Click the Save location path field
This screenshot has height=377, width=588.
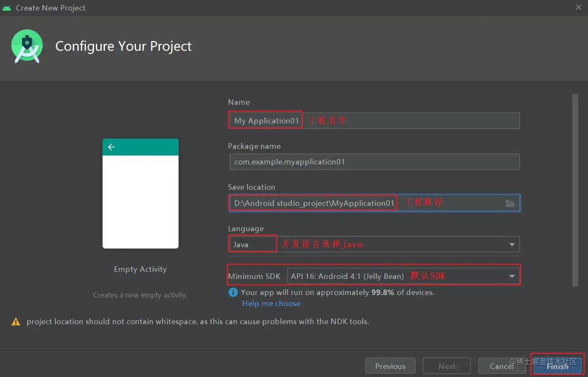point(374,203)
